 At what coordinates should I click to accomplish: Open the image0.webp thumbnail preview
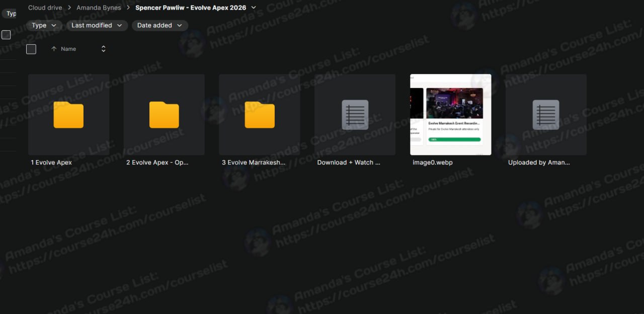click(451, 115)
